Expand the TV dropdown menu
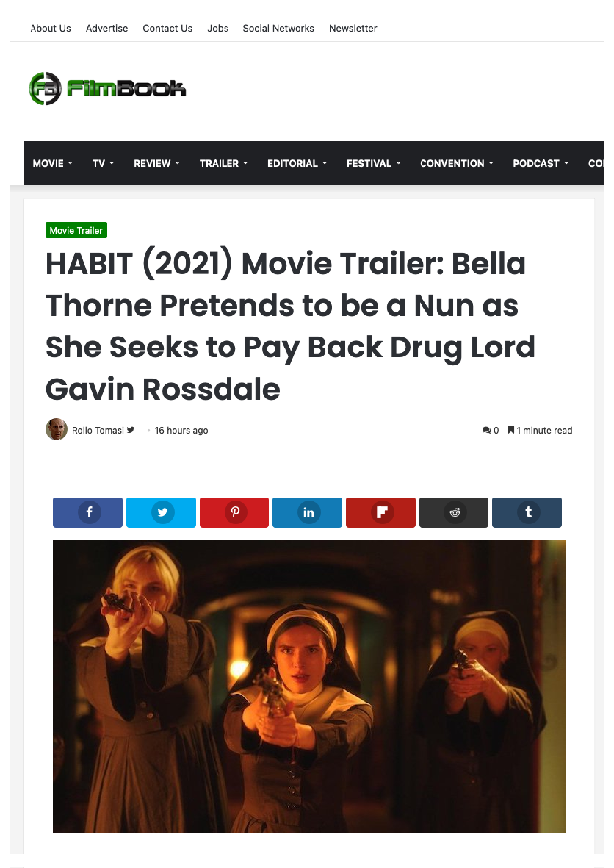The image size is (614, 868). (103, 163)
